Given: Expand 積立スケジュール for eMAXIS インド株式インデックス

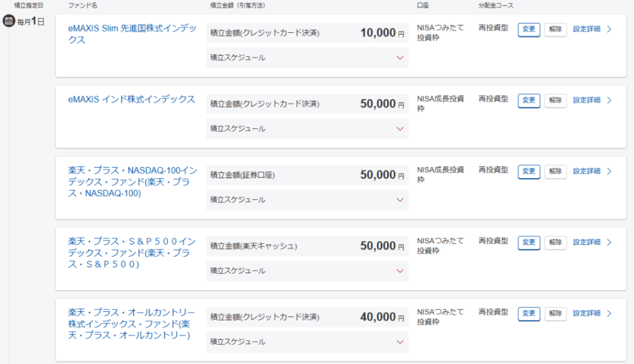Looking at the screenshot, I should [x=399, y=129].
